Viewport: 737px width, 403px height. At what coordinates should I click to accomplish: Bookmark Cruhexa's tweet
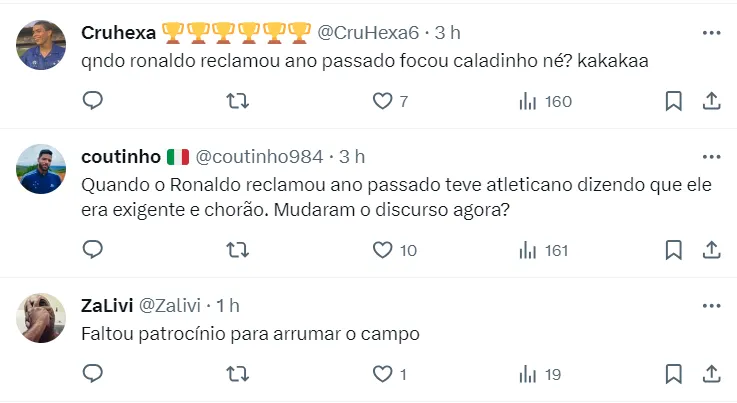tap(674, 101)
